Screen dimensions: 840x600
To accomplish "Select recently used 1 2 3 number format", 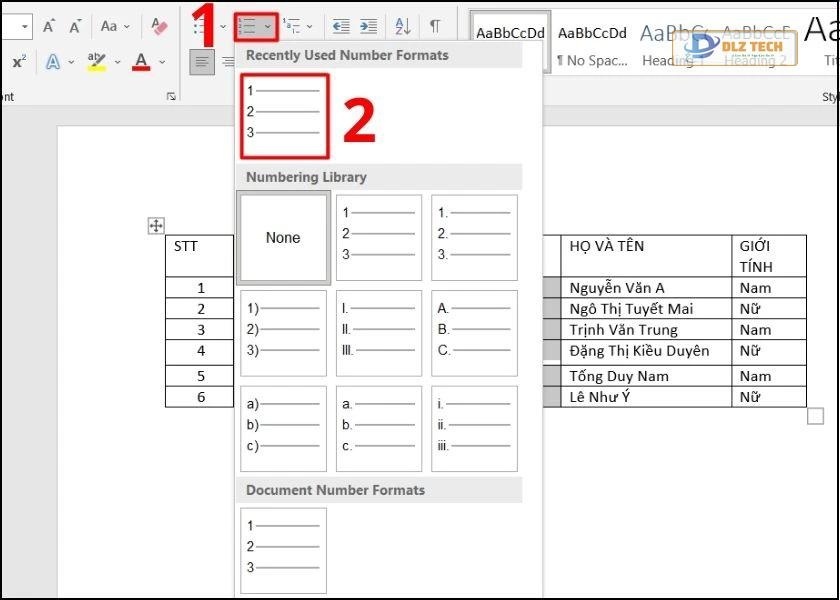I will click(x=284, y=111).
